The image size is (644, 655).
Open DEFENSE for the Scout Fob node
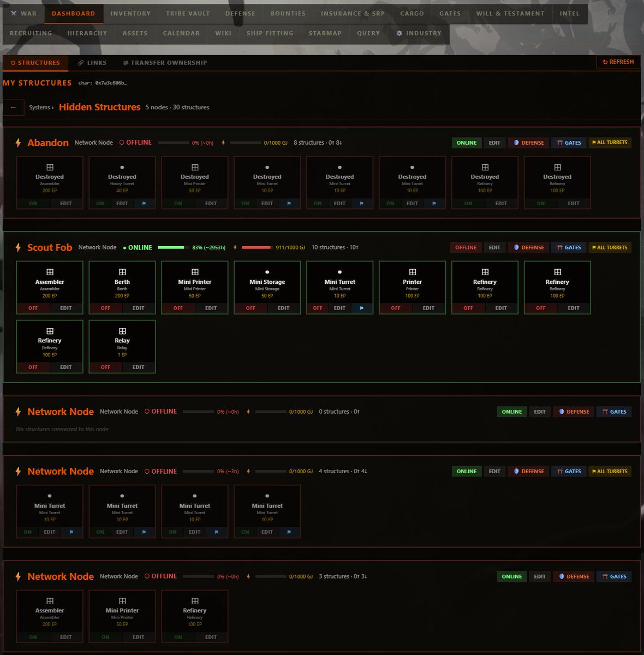click(529, 248)
